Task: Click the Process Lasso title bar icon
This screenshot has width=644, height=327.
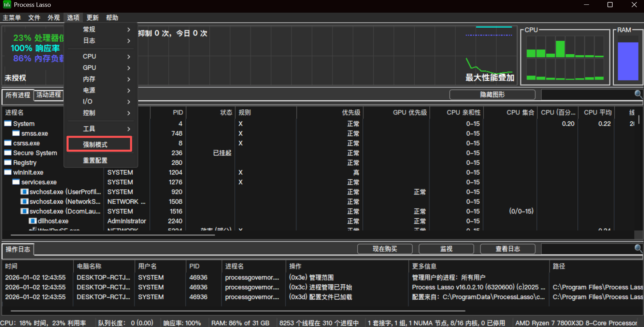Action: (x=7, y=5)
